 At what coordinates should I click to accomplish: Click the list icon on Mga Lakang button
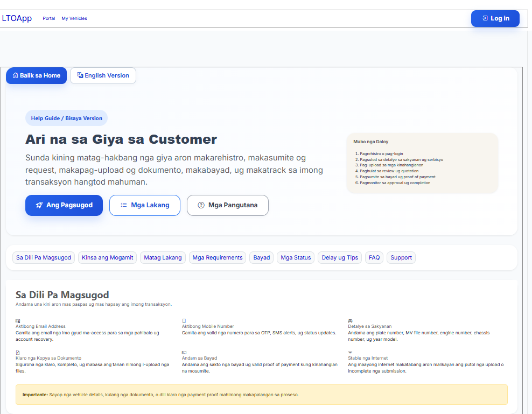pos(124,205)
